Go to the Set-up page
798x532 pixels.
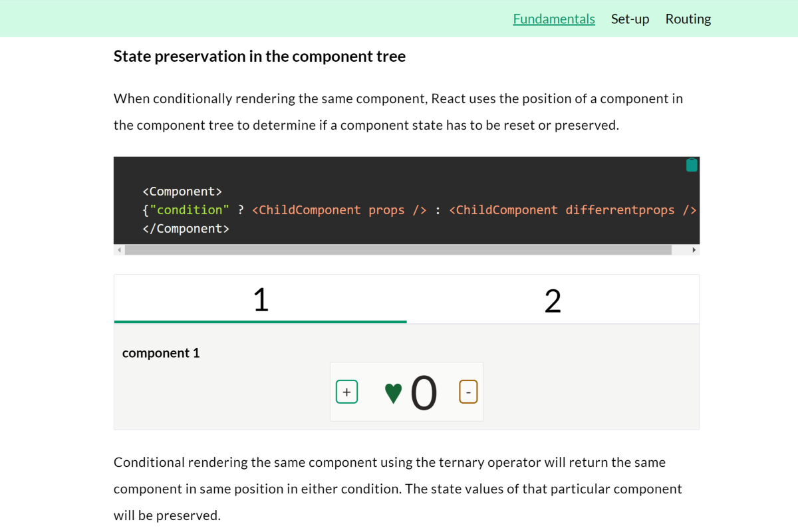pos(630,19)
